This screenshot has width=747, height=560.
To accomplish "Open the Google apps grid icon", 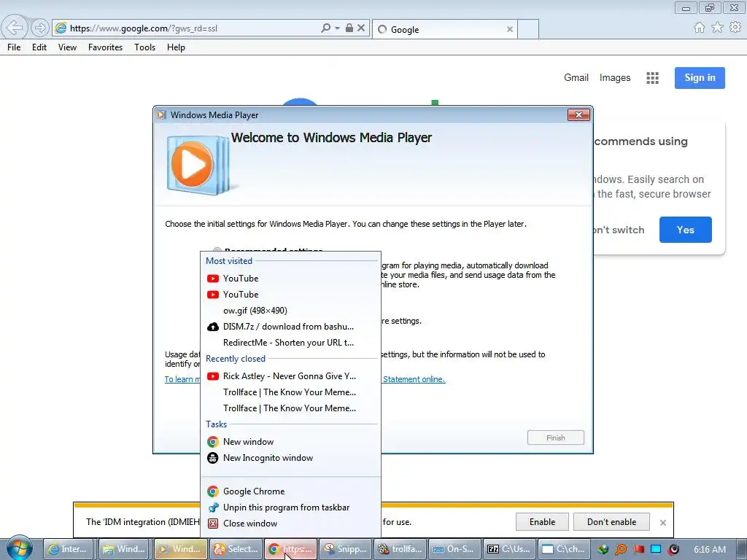I will coord(653,78).
